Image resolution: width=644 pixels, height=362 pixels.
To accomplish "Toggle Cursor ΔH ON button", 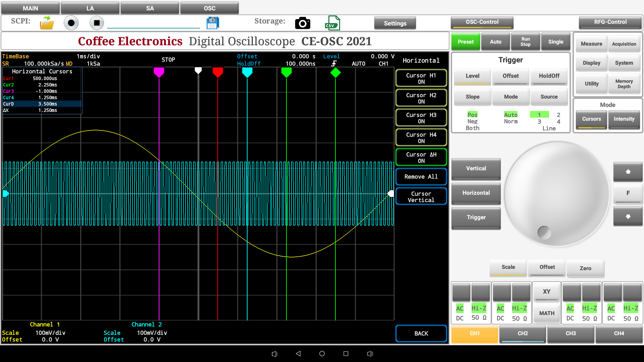I will [421, 158].
